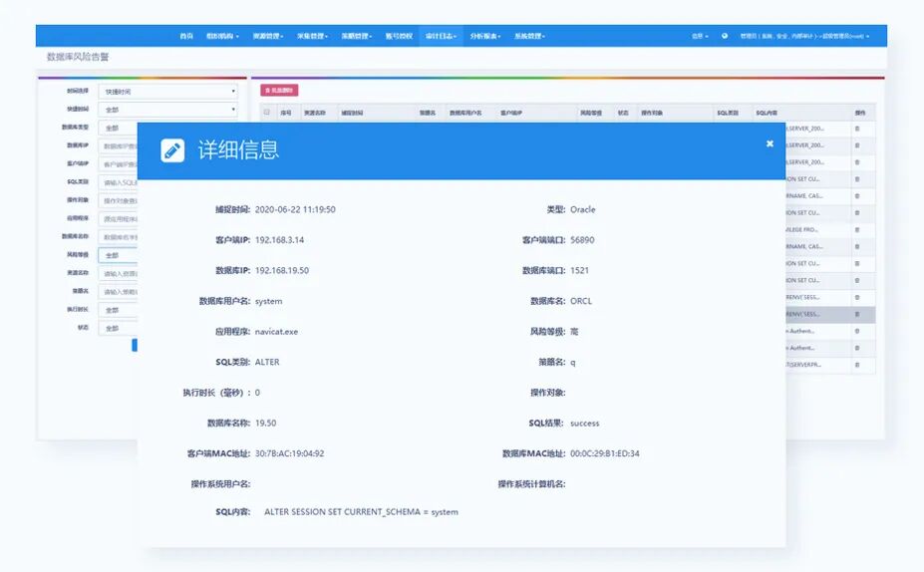Click the 风险等级 column header in table
Viewport: 924px width, 572px height.
tap(591, 113)
